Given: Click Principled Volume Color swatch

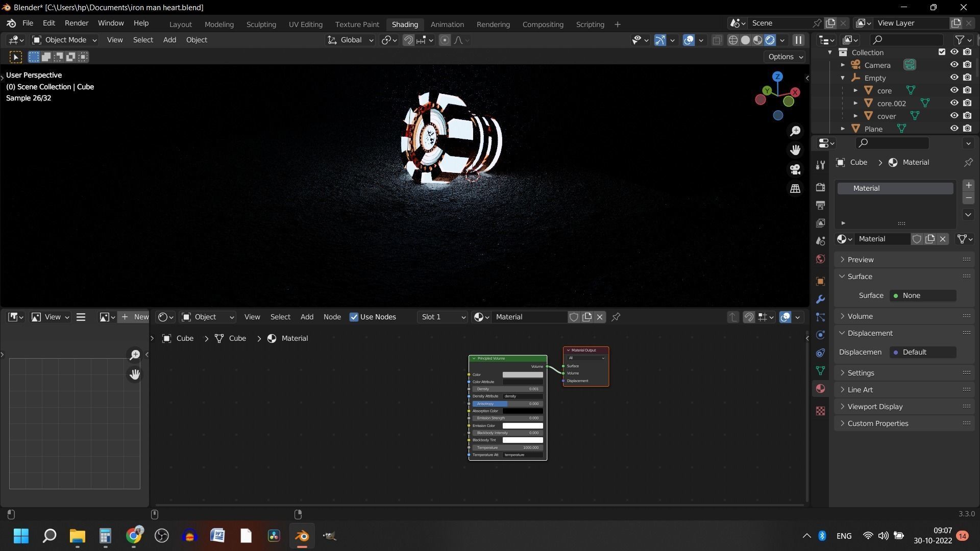Looking at the screenshot, I should coord(523,375).
